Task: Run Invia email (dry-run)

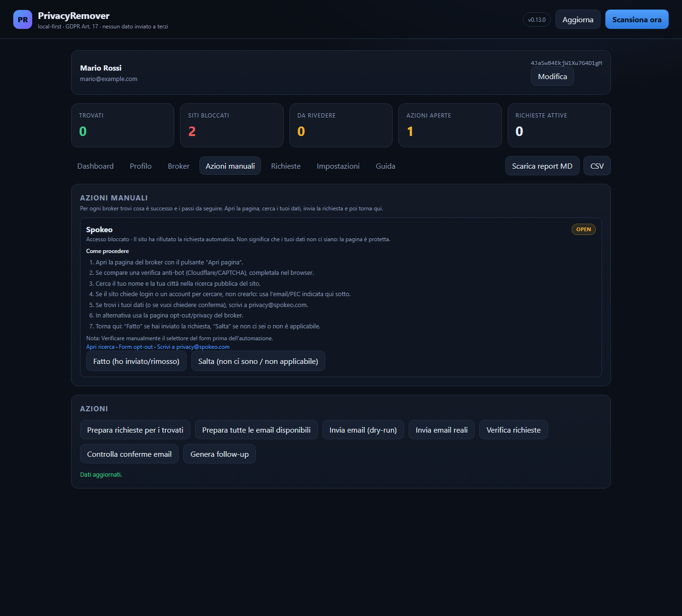Action: coord(363,430)
